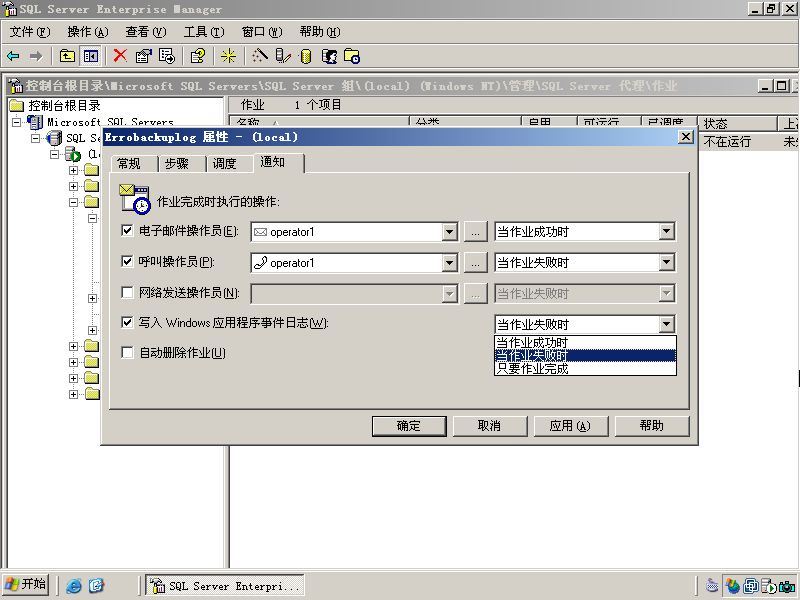Collapse the Microsoft SQL Servers tree node
This screenshot has height=600, width=800.
(17, 122)
